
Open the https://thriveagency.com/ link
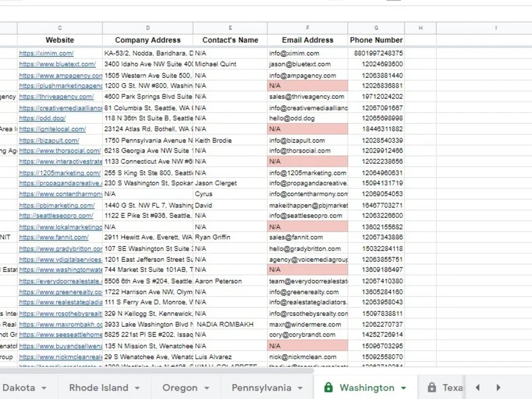[x=56, y=97]
